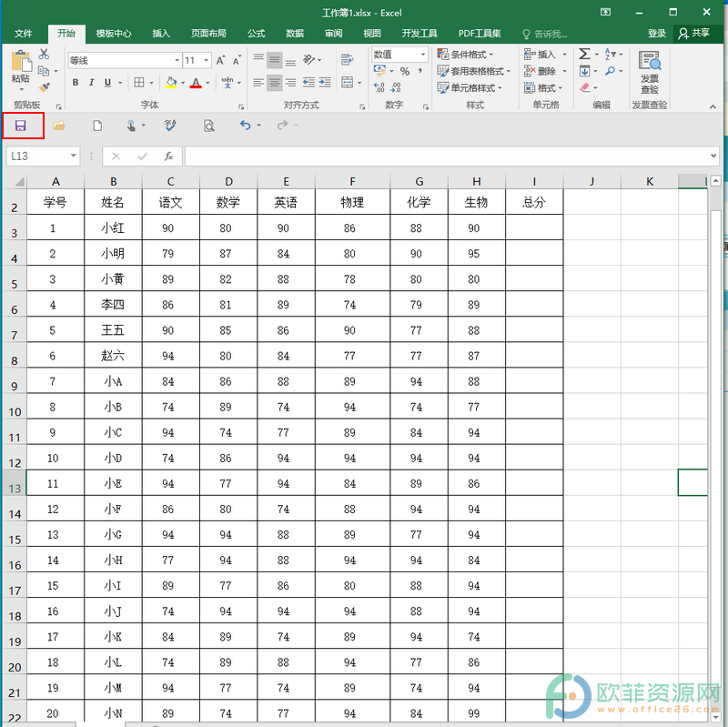Create new blank workbook icon
This screenshot has width=728, height=727.
click(x=97, y=126)
